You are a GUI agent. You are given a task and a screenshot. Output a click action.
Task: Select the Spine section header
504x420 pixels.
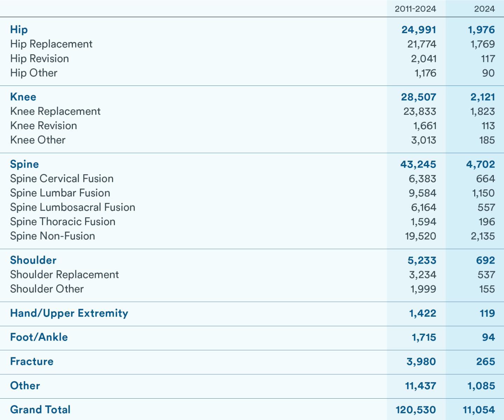(x=25, y=164)
